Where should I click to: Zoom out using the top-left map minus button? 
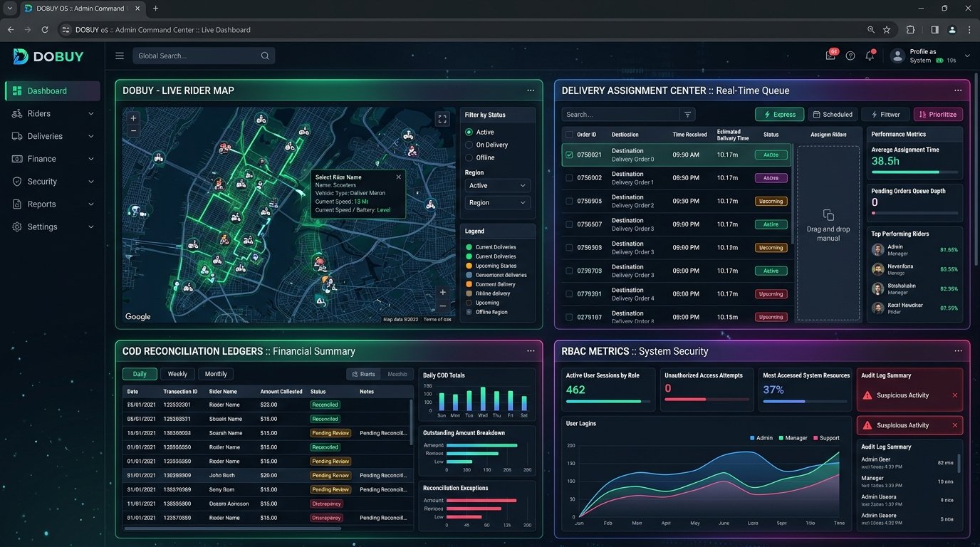pos(133,131)
